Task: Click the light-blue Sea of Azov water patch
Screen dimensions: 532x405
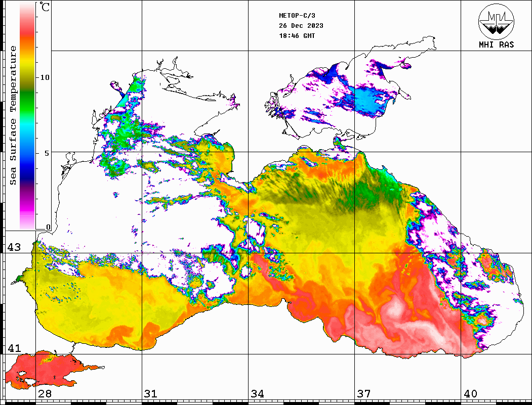Action: (370, 100)
